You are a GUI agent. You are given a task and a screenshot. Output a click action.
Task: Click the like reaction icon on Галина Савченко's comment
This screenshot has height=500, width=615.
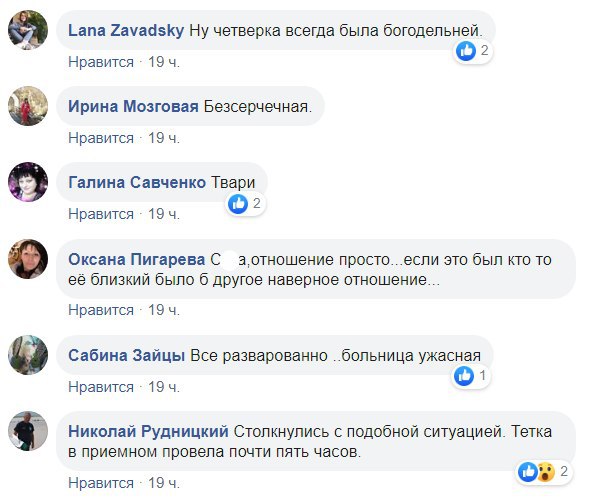click(x=238, y=204)
